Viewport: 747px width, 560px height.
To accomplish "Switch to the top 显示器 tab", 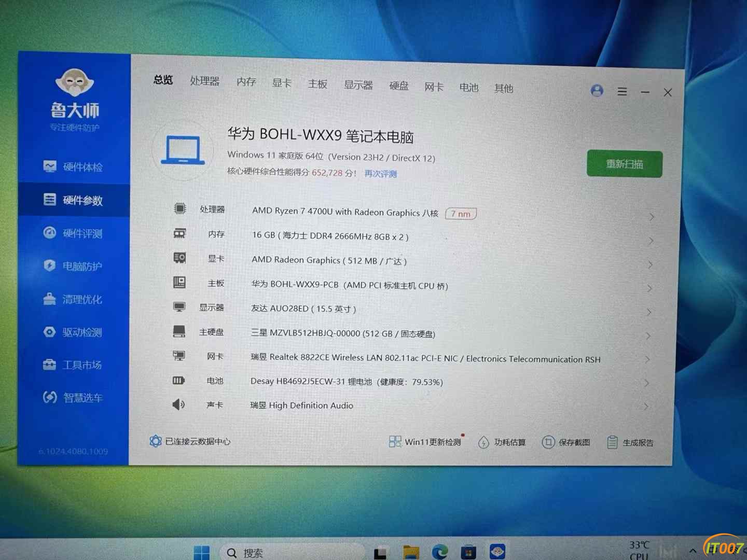I will coord(358,85).
